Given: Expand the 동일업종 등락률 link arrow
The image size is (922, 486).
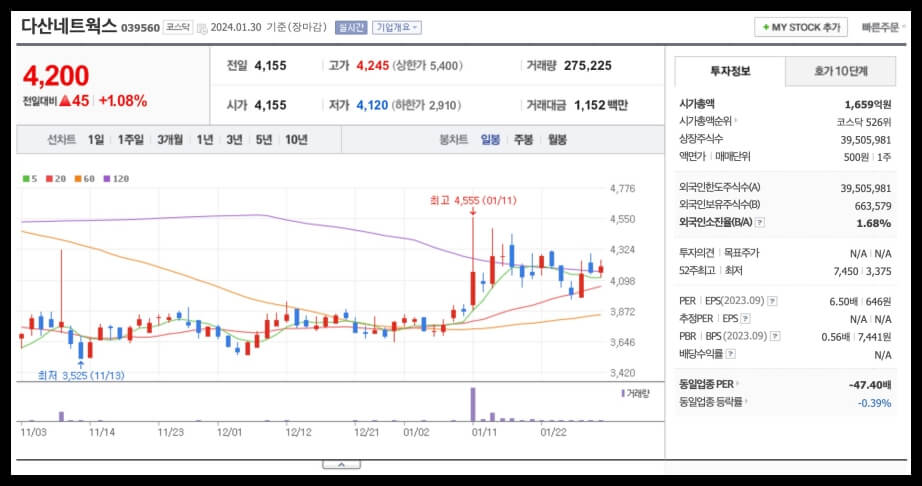Looking at the screenshot, I should (746, 402).
